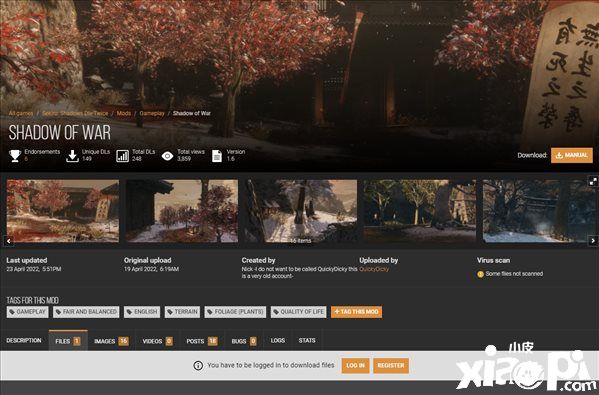Show next gallery images with right arrow

coord(593,241)
